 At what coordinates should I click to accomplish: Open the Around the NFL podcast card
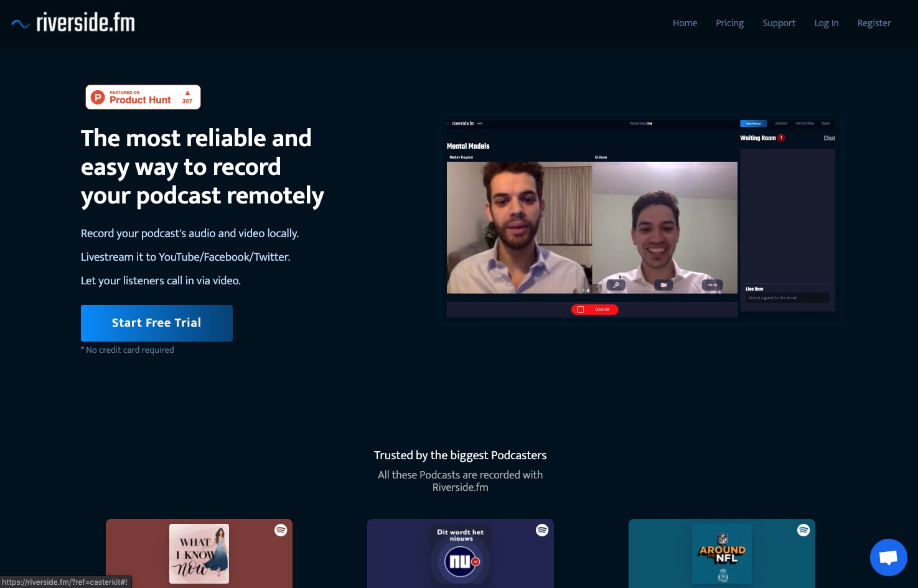(x=722, y=553)
